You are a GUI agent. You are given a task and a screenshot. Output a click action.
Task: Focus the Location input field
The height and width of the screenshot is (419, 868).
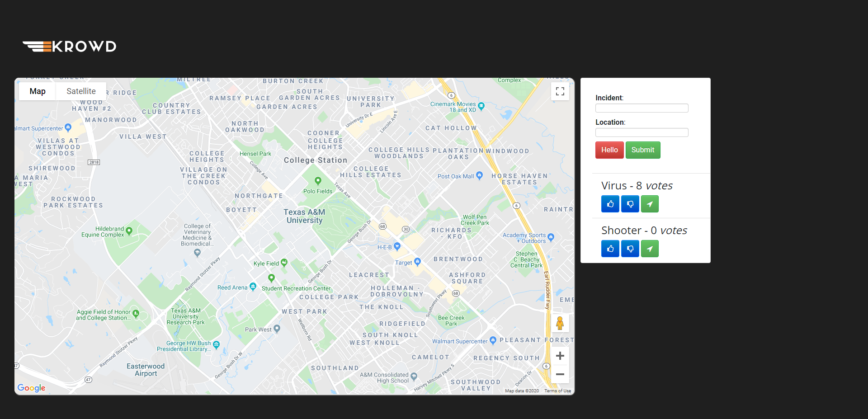(642, 132)
